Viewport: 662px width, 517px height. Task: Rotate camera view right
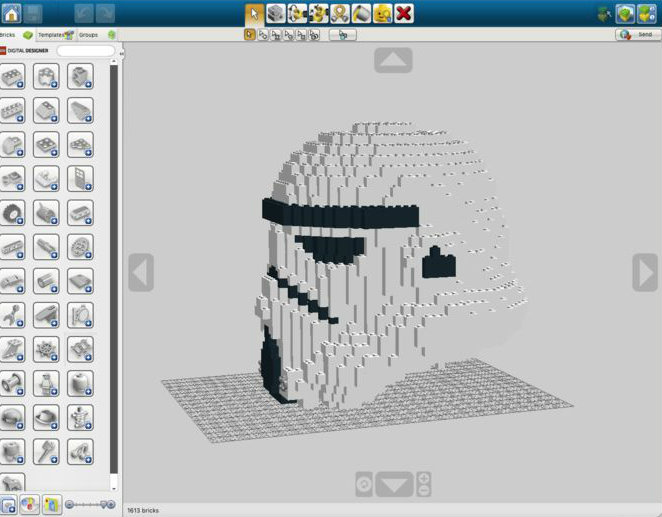[x=645, y=273]
